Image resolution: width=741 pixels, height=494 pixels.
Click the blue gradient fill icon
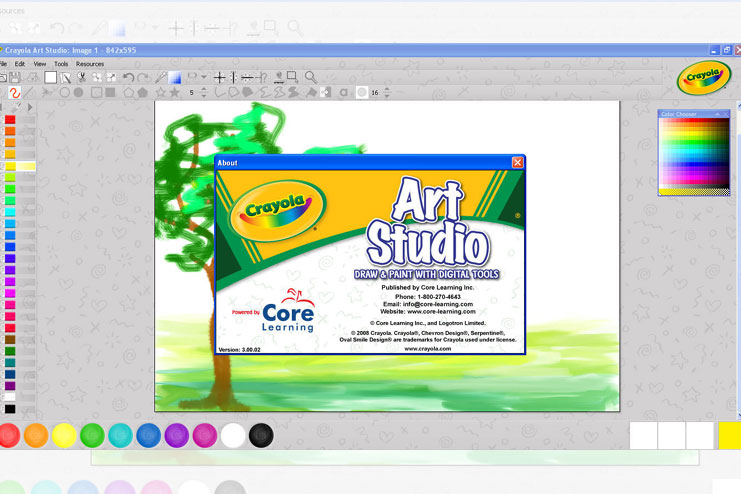pyautogui.click(x=175, y=77)
